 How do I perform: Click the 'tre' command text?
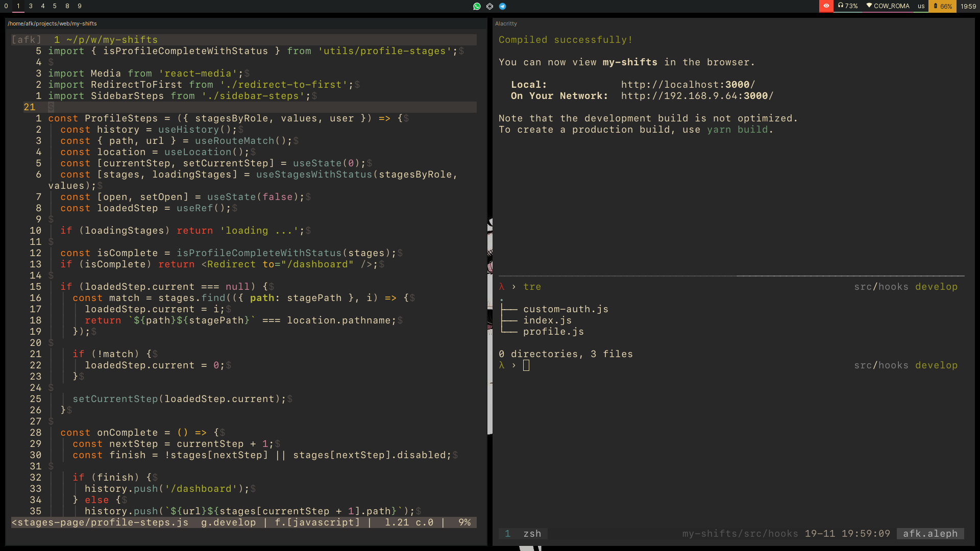532,287
